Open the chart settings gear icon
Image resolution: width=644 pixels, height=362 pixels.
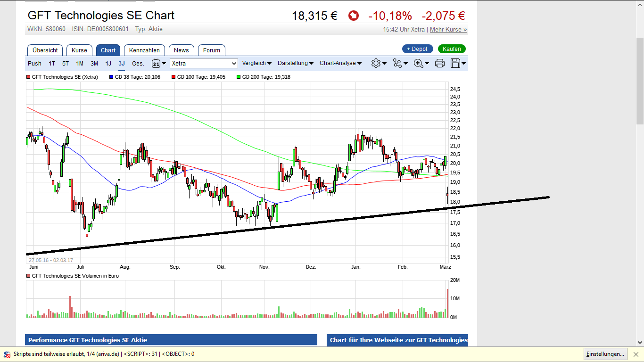376,63
